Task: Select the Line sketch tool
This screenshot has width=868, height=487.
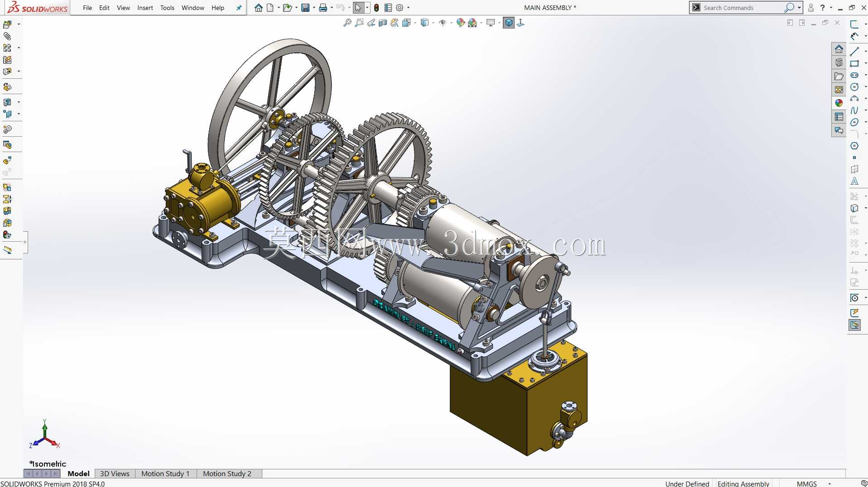Action: [x=854, y=51]
